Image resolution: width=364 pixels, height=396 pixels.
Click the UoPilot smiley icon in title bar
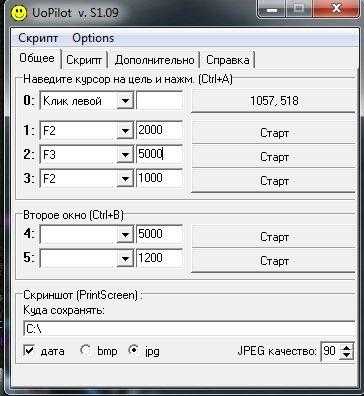[x=19, y=12]
